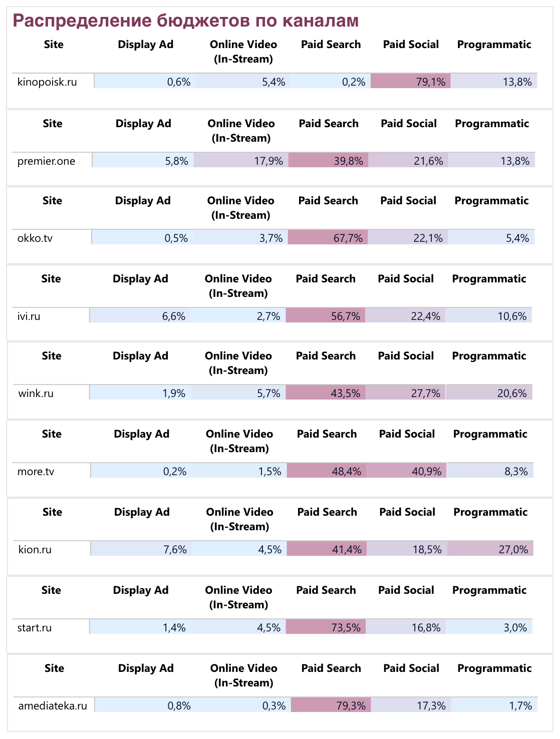The height and width of the screenshot is (739, 560).
Task: Select the wink.ru row label
Action: (x=36, y=393)
